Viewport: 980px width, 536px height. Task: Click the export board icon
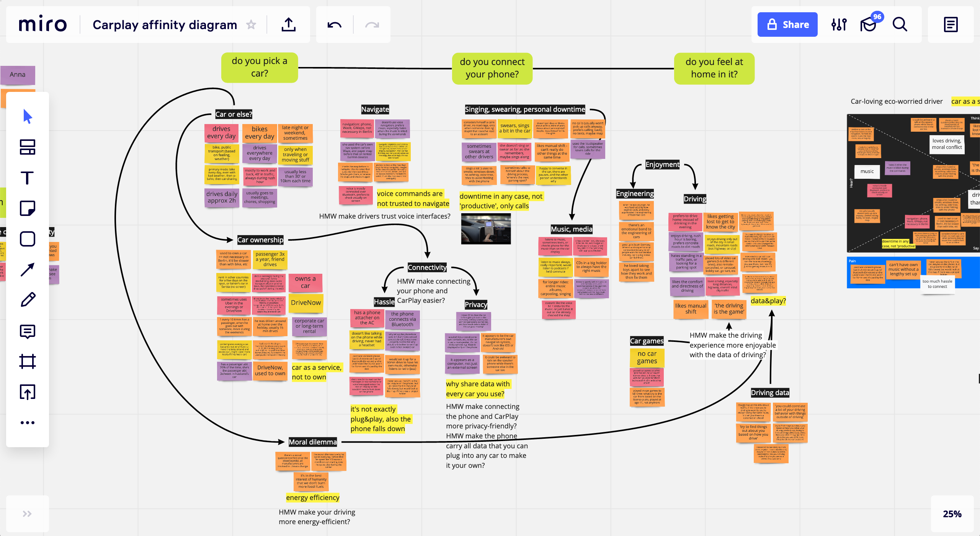[x=289, y=25]
